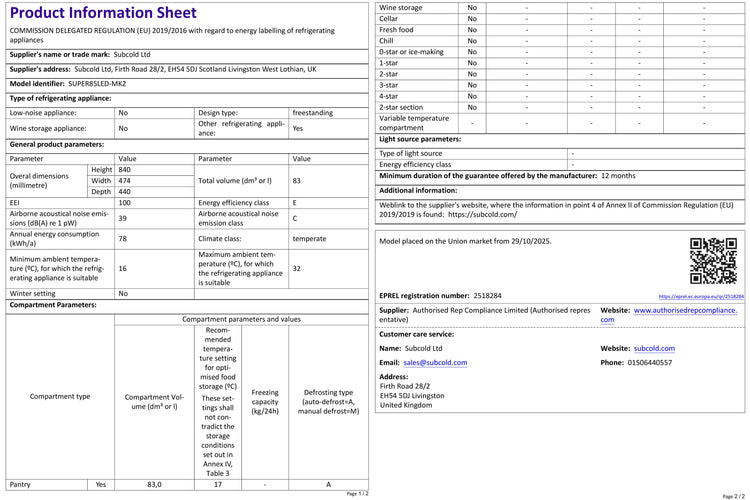Click the Fresh food row label
Image resolution: width=750 pixels, height=500 pixels.
(396, 30)
